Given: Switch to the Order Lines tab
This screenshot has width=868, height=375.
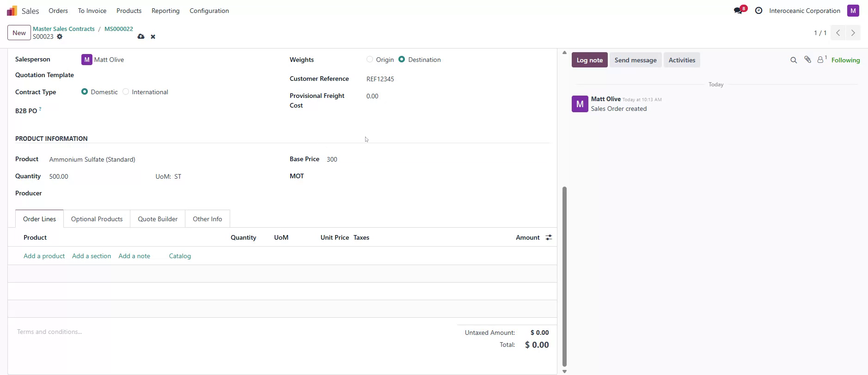Looking at the screenshot, I should 39,219.
